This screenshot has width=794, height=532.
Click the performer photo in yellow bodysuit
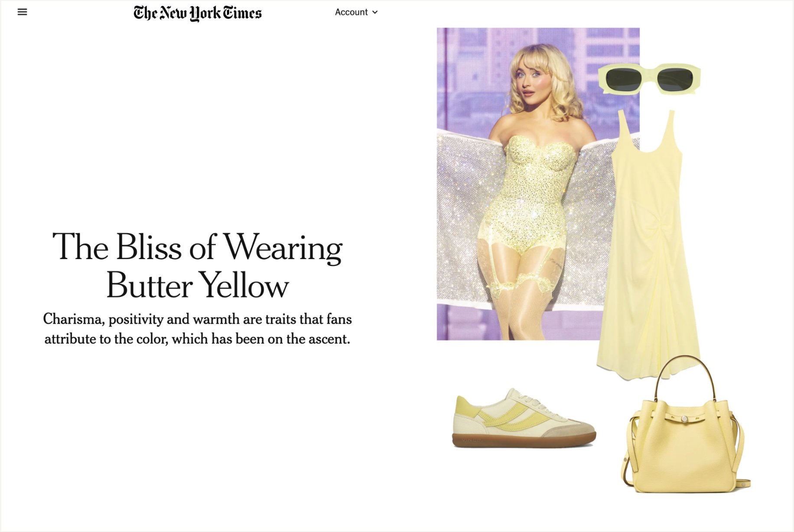[538, 184]
